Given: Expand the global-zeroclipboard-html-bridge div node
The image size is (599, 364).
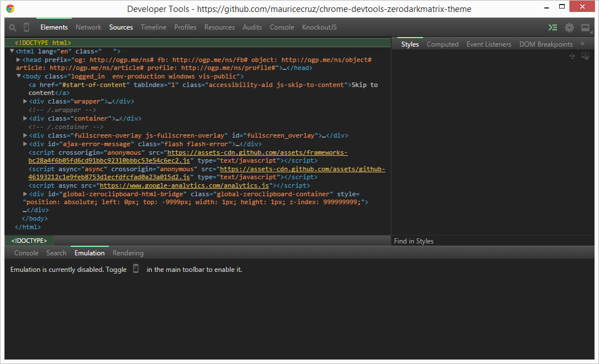Looking at the screenshot, I should pyautogui.click(x=25, y=194).
